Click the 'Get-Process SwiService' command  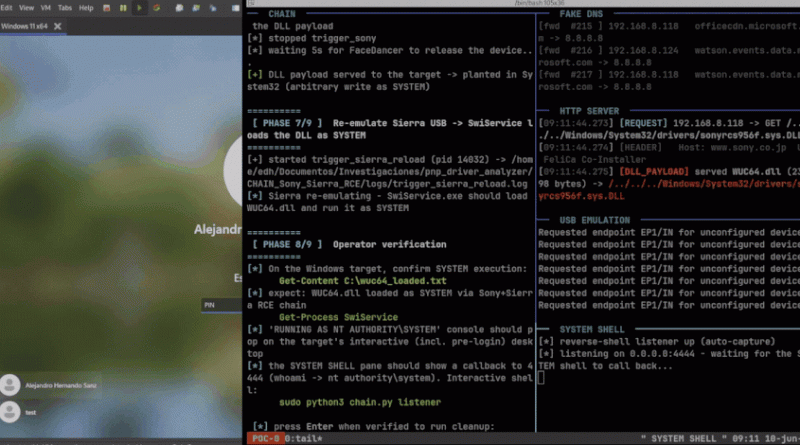pyautogui.click(x=338, y=317)
